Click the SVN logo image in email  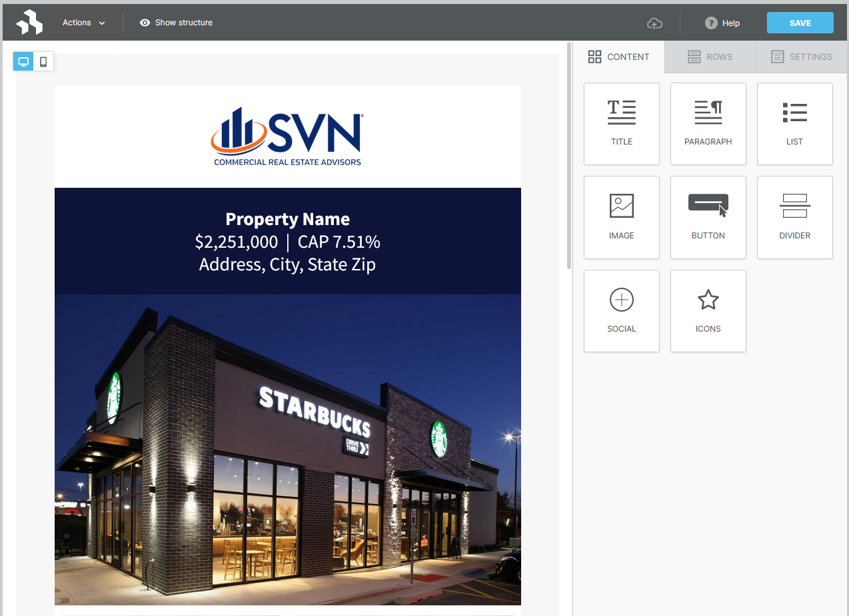tap(287, 137)
